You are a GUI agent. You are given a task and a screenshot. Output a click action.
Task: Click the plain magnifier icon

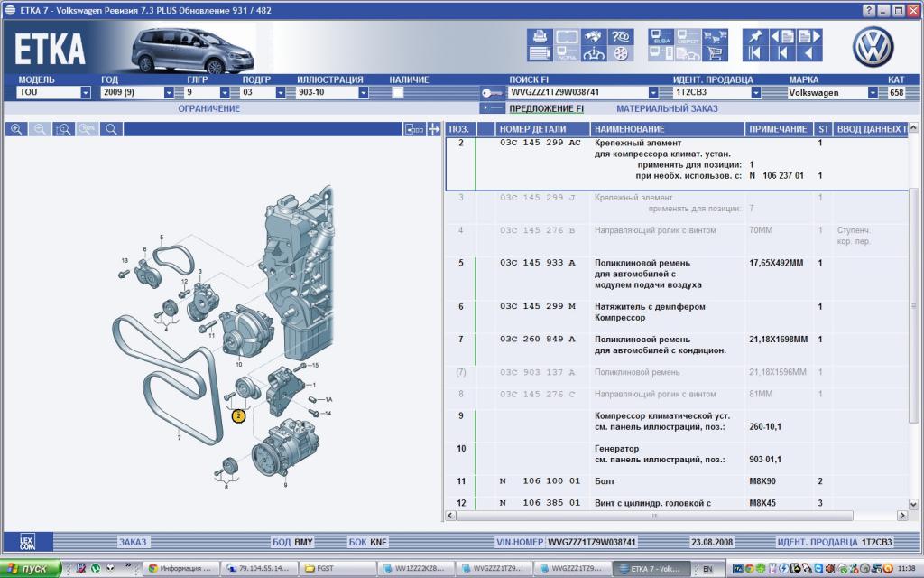coord(111,129)
